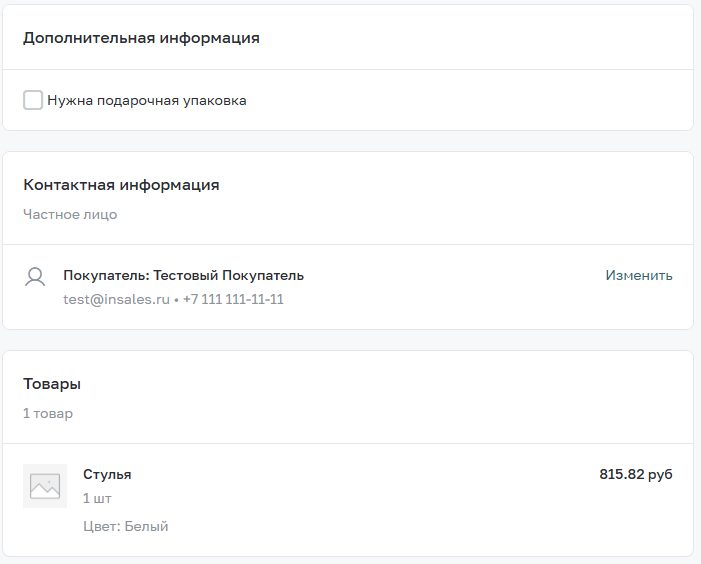The width and height of the screenshot is (701, 564).
Task: Click the 'Дополнительная информация' section heading
Action: [141, 38]
